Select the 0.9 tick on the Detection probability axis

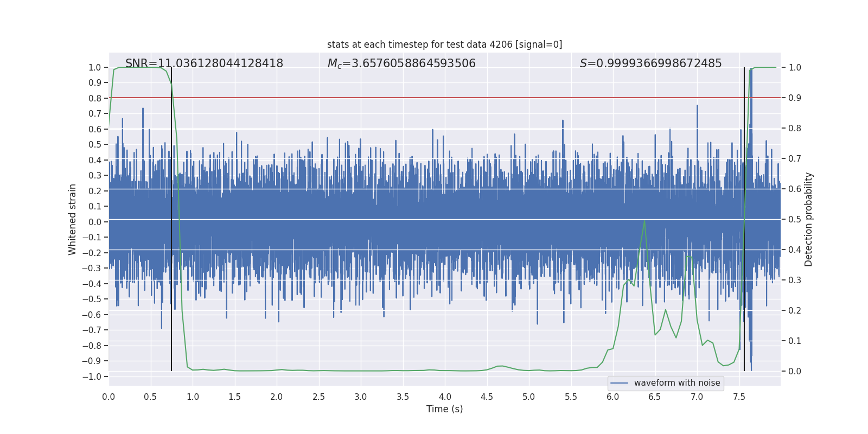(x=794, y=98)
